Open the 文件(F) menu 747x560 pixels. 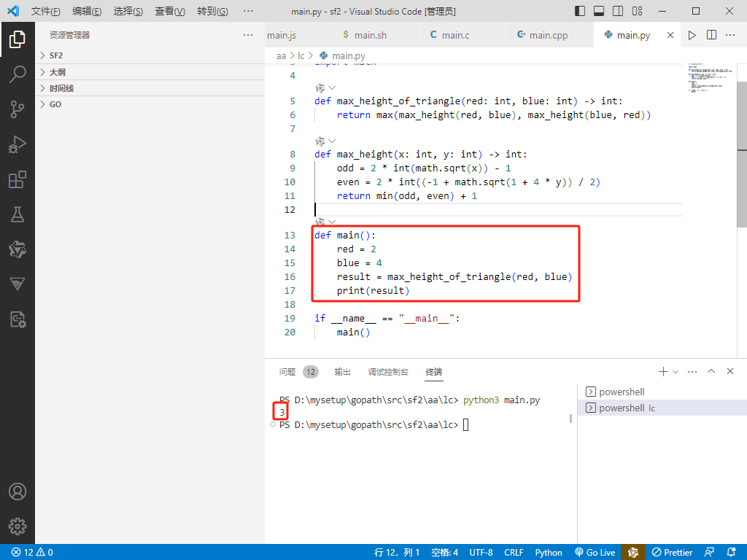click(46, 11)
